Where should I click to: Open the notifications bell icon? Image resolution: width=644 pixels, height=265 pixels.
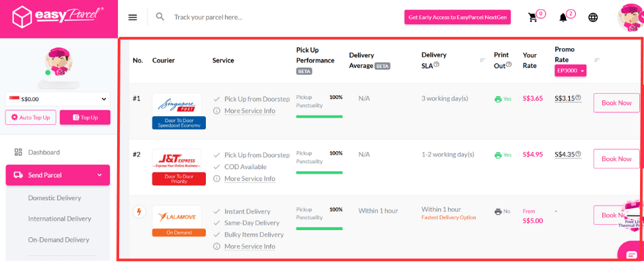click(563, 18)
